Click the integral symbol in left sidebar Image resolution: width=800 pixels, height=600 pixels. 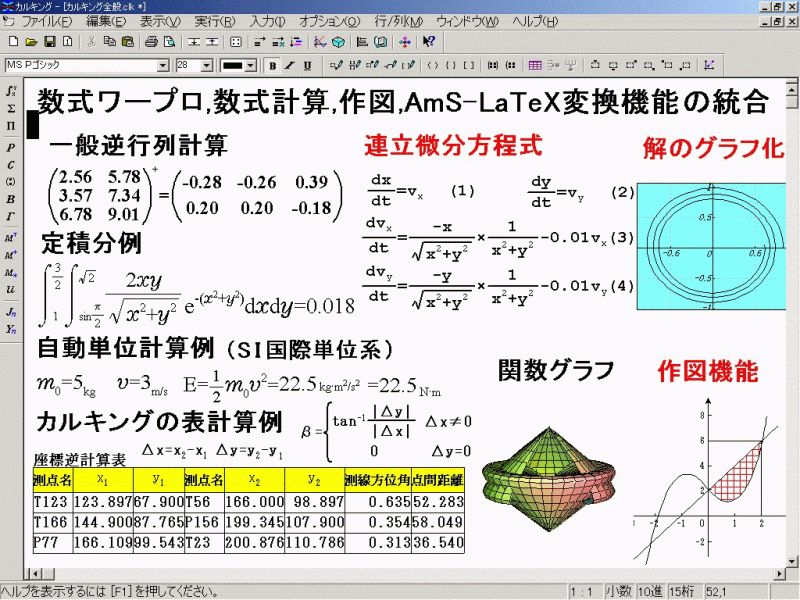click(x=10, y=90)
